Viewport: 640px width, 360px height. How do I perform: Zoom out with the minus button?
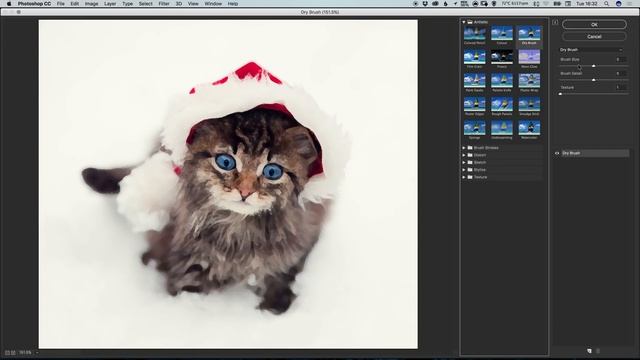(x=7, y=352)
